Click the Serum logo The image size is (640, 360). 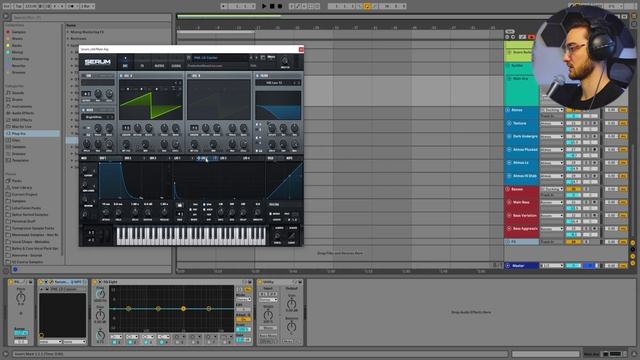[98, 62]
